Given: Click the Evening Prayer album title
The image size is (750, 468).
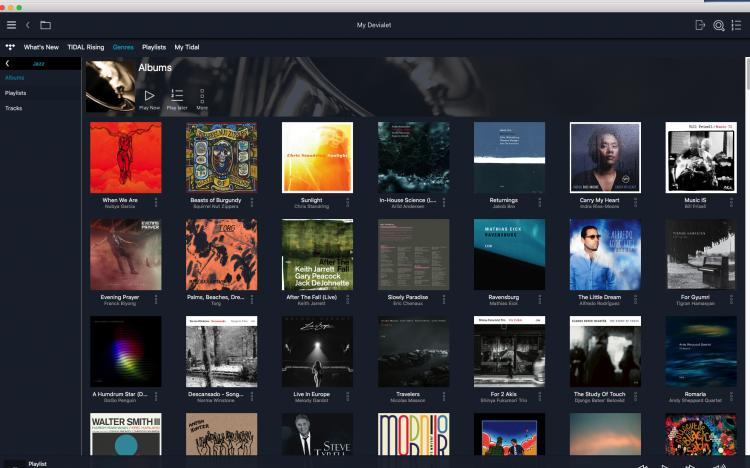Looking at the screenshot, I should [120, 297].
